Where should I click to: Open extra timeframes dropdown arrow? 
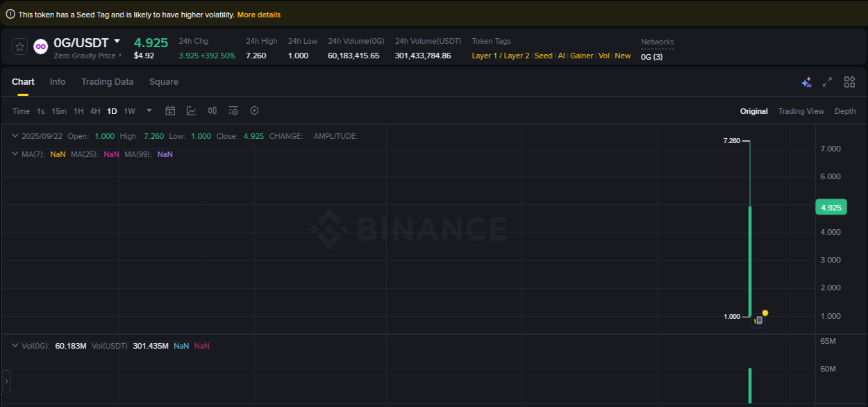(x=149, y=110)
